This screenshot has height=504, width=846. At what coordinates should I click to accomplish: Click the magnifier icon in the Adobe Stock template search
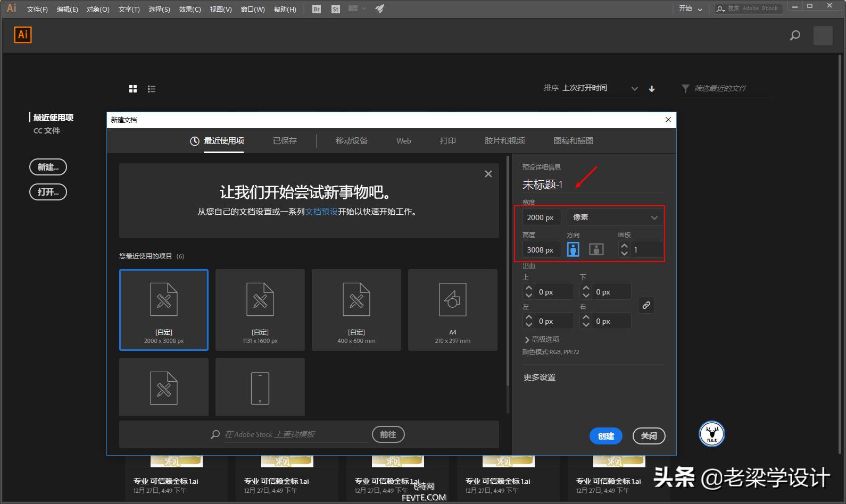[x=215, y=434]
